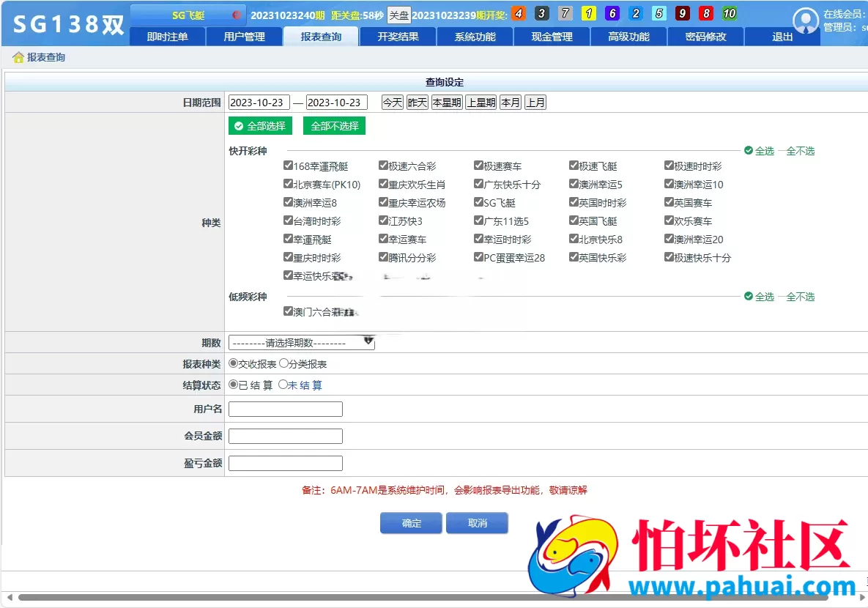Toggle the 北京赛车(PK10) checkbox
This screenshot has width=868, height=608.
coord(288,183)
